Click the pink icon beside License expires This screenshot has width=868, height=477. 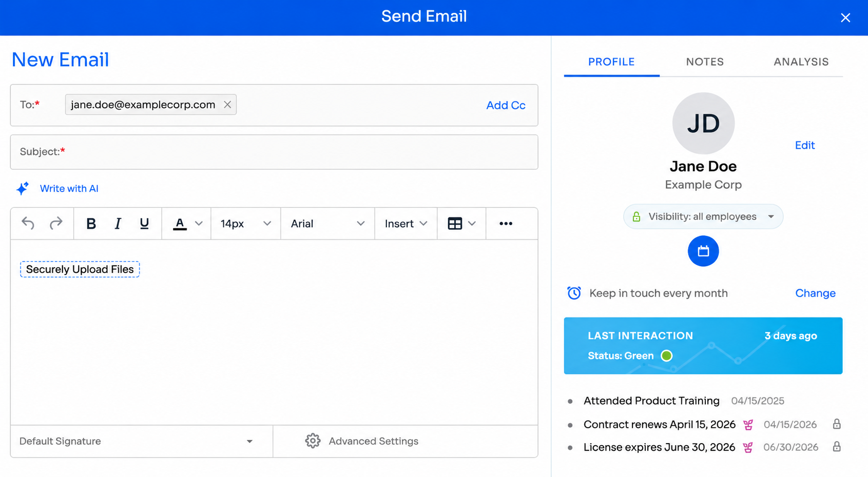click(748, 447)
